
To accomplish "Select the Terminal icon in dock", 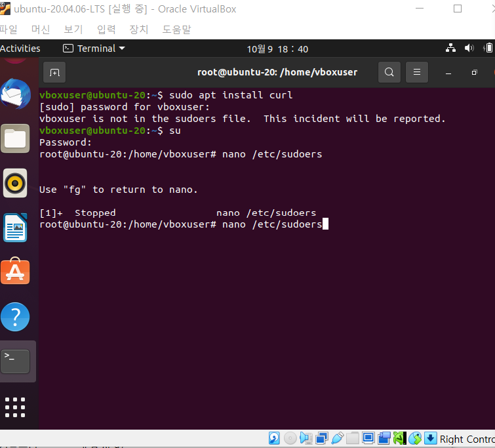I will [15, 361].
